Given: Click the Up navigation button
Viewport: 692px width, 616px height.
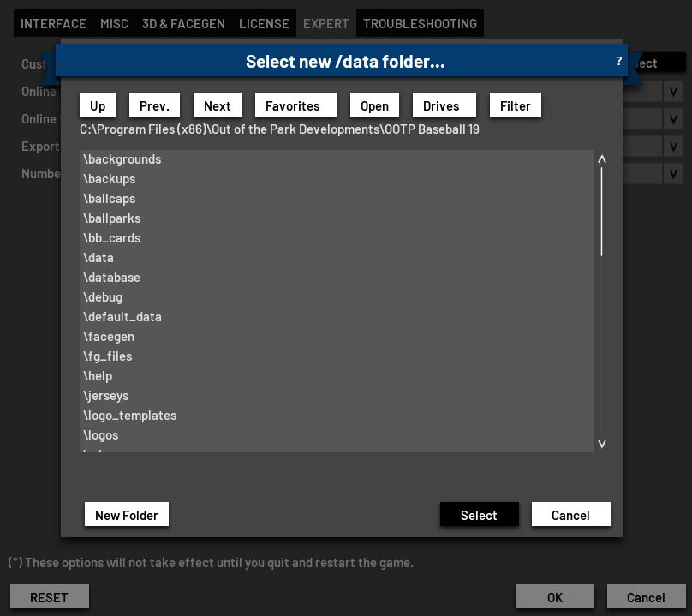Looking at the screenshot, I should click(98, 105).
